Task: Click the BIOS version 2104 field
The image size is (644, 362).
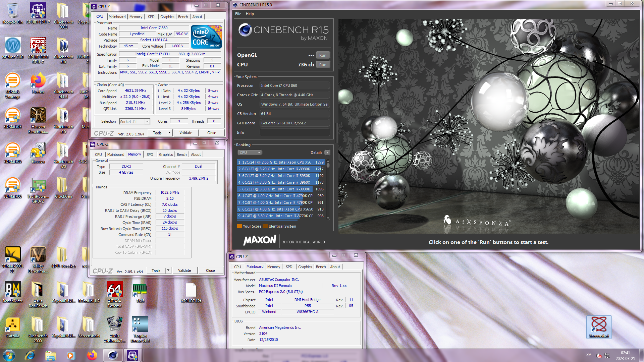Action: coord(308,334)
